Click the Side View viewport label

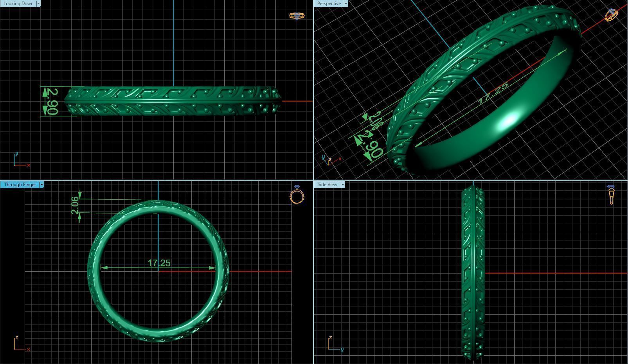(x=327, y=185)
